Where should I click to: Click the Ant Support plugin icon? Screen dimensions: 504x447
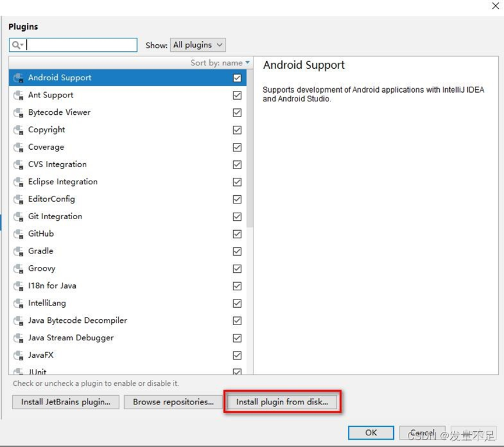coord(18,95)
